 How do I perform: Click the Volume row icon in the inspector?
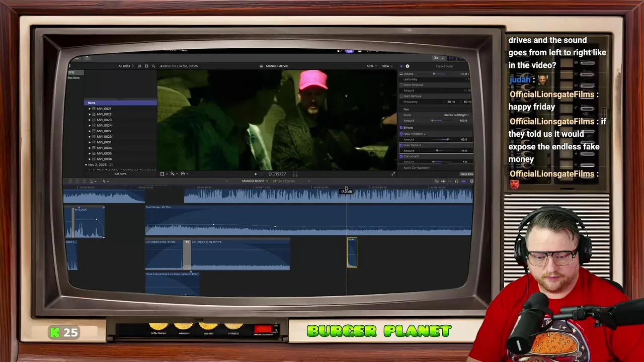(x=401, y=74)
